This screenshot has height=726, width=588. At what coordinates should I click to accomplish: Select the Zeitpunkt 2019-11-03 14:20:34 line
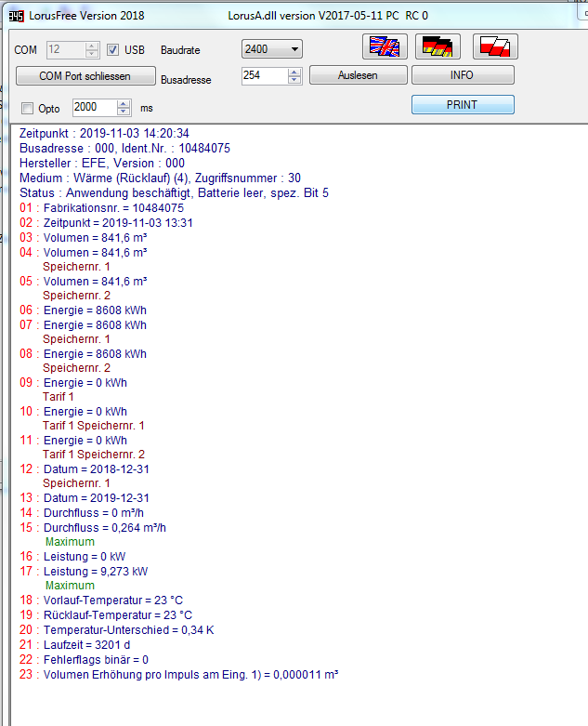(104, 134)
